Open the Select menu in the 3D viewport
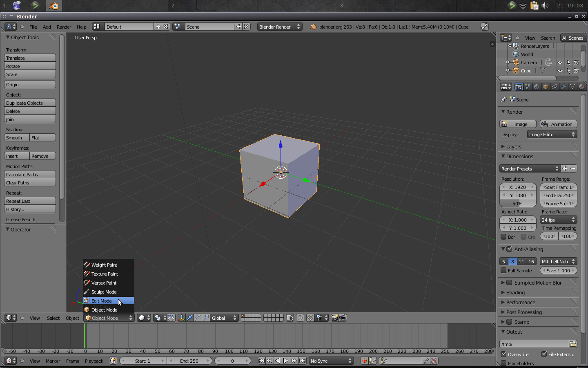Image resolution: width=588 pixels, height=368 pixels. pos(53,318)
